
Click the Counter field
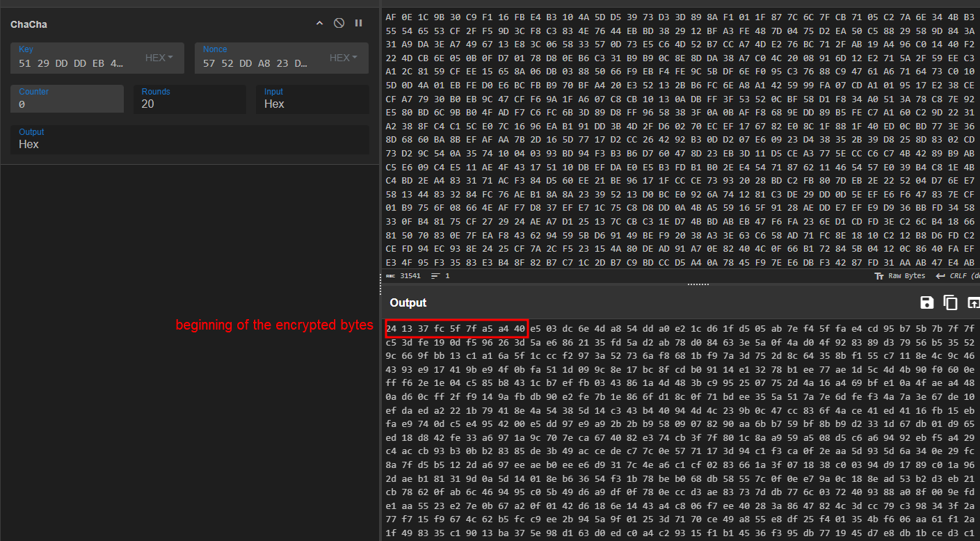point(67,99)
